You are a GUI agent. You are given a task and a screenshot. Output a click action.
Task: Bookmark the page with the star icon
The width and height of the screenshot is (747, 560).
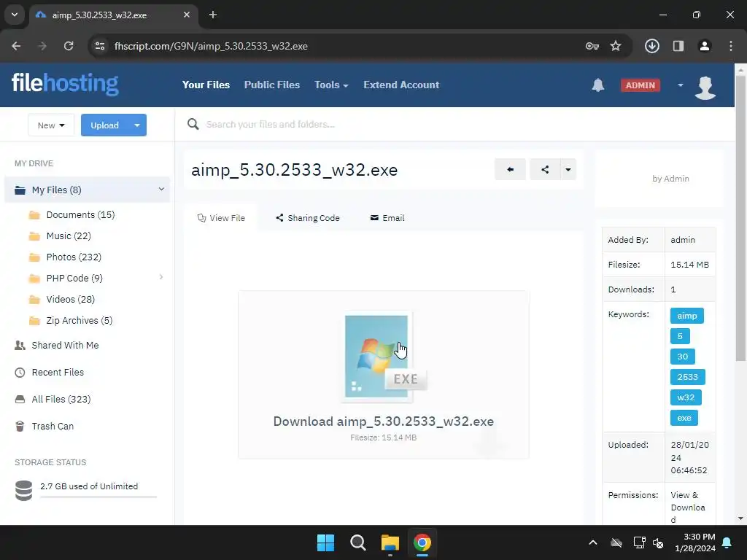616,46
